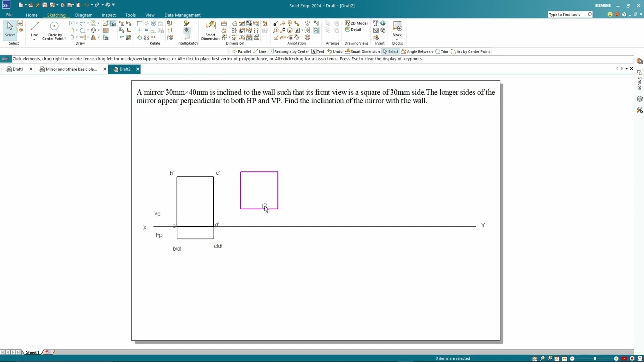Click the Tangent relate icon
The image size is (644, 362).
coord(140,37)
